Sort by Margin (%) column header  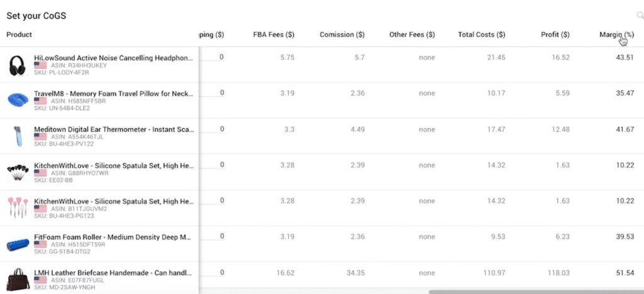(x=616, y=35)
